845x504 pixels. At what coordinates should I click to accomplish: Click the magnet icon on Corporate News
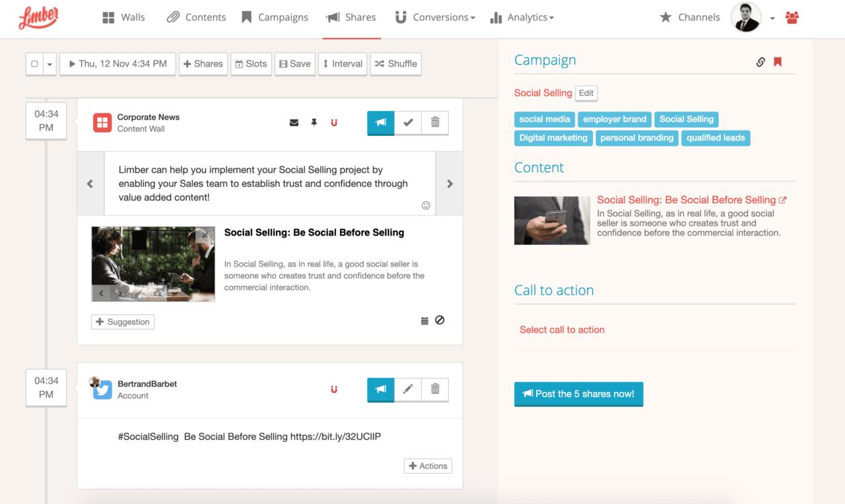334,123
